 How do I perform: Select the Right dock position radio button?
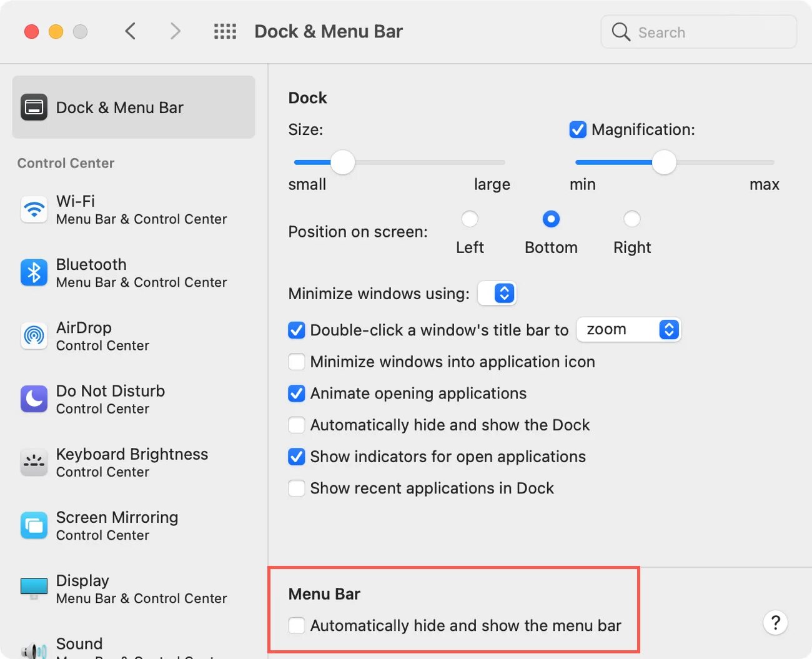coord(632,219)
